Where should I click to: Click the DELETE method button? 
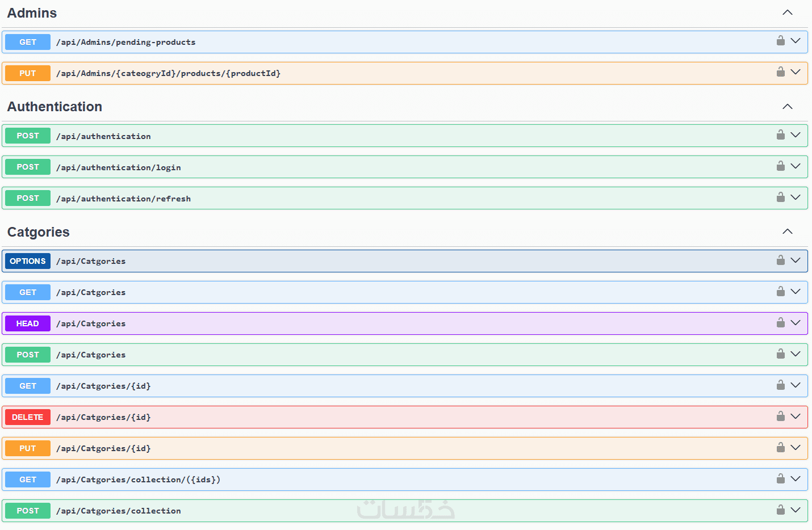pos(28,417)
